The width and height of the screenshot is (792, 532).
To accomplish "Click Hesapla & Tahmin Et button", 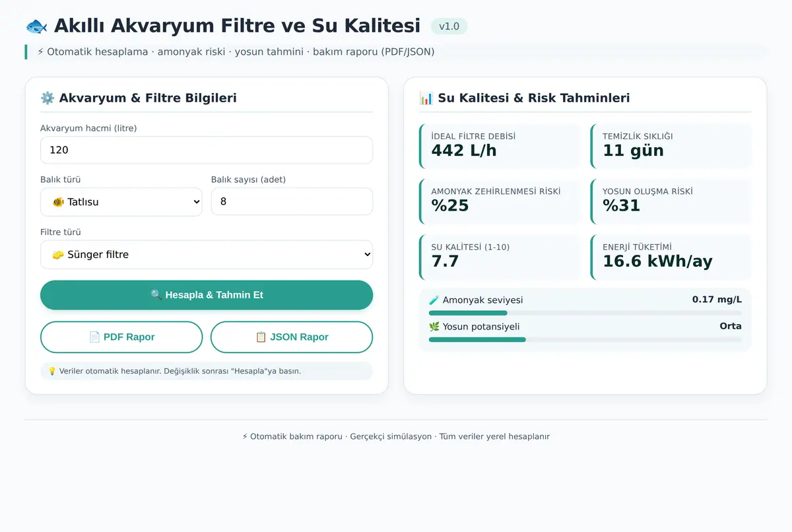I will click(x=207, y=295).
